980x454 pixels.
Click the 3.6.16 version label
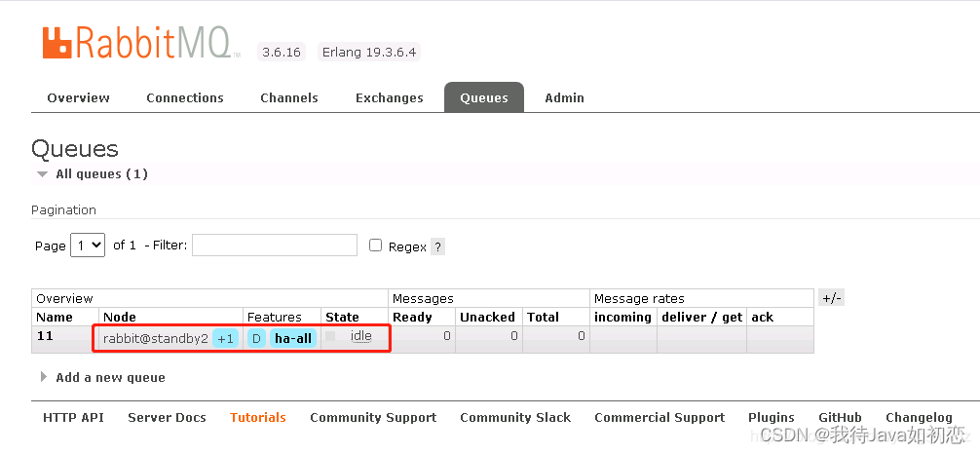(282, 52)
